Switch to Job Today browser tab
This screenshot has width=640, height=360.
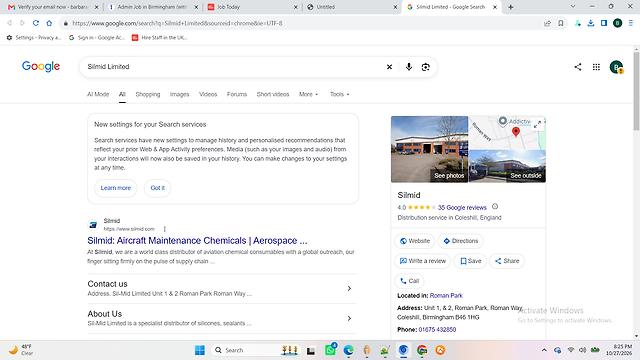click(x=253, y=7)
